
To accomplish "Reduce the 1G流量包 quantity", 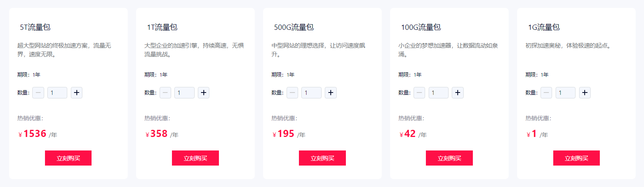I will coord(546,93).
